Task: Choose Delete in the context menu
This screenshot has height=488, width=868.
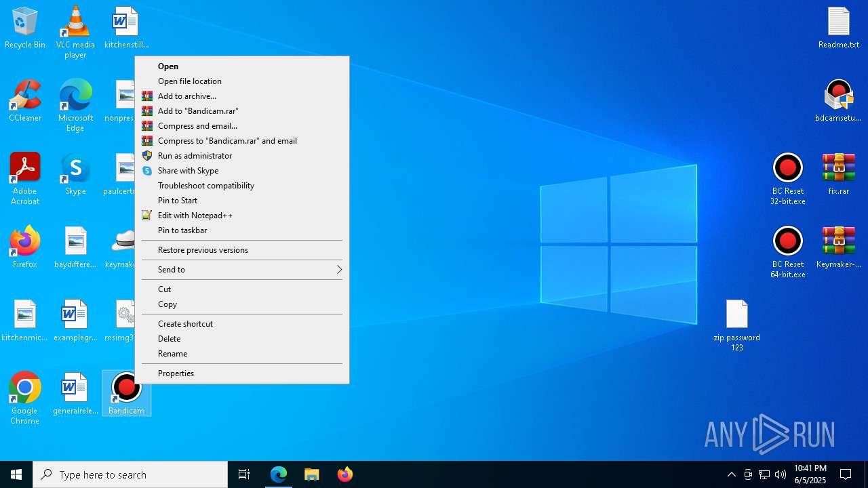Action: [242, 339]
